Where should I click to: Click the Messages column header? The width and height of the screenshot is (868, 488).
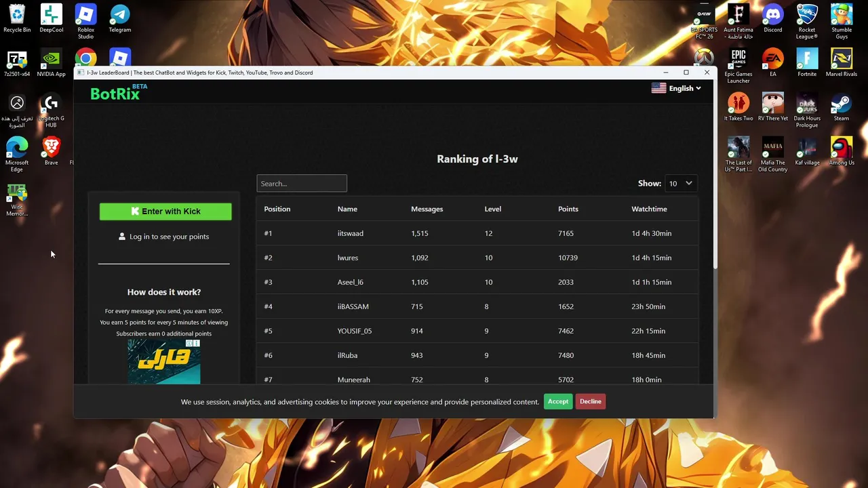(x=427, y=209)
